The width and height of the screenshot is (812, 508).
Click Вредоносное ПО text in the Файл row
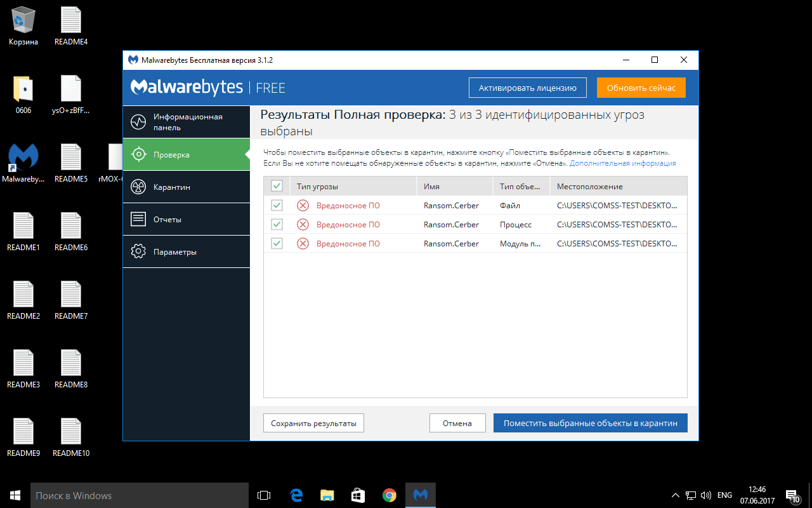click(x=348, y=205)
